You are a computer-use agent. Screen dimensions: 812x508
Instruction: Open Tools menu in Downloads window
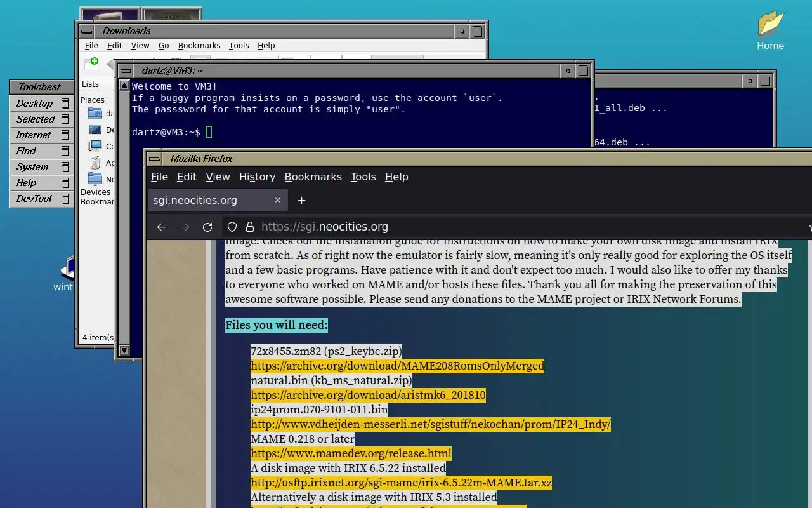tap(239, 46)
